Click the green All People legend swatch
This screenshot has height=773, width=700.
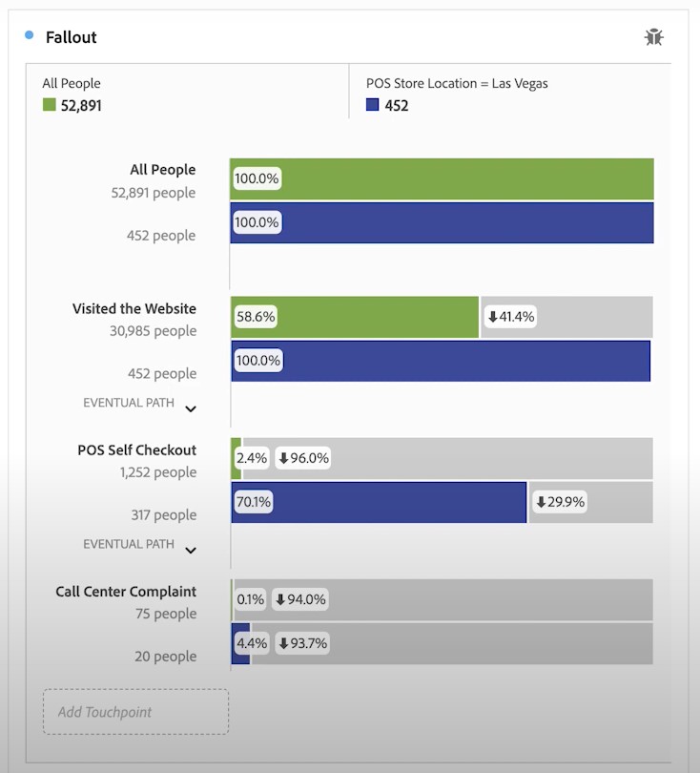click(x=49, y=105)
